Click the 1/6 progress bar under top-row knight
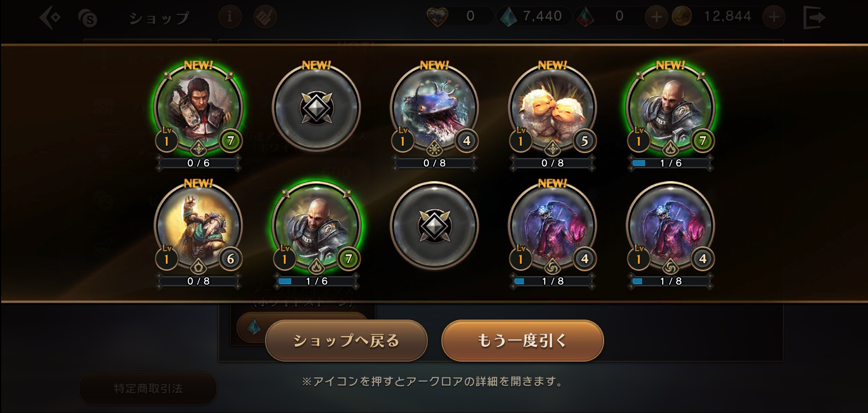Viewport: 868px width, 413px height. point(670,163)
